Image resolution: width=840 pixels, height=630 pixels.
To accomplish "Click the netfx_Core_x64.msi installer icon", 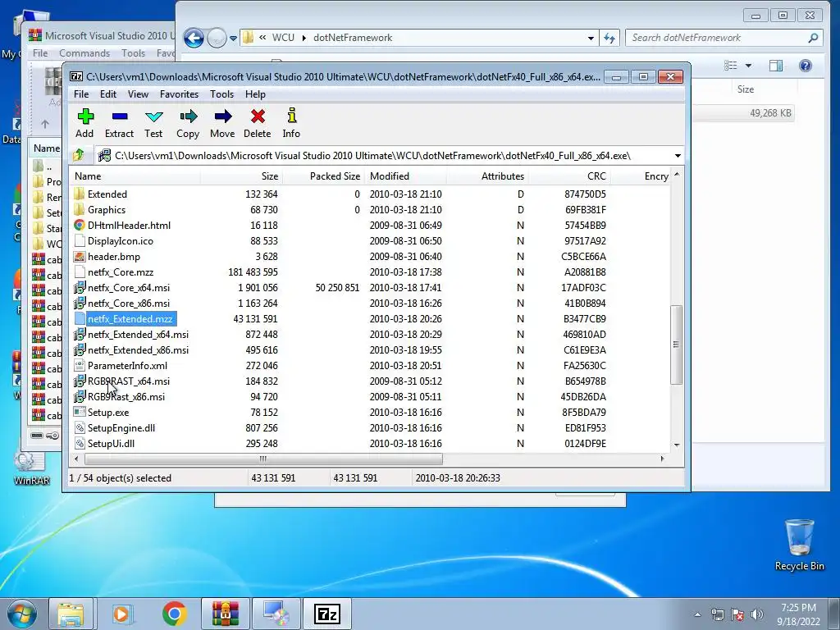I will (80, 287).
